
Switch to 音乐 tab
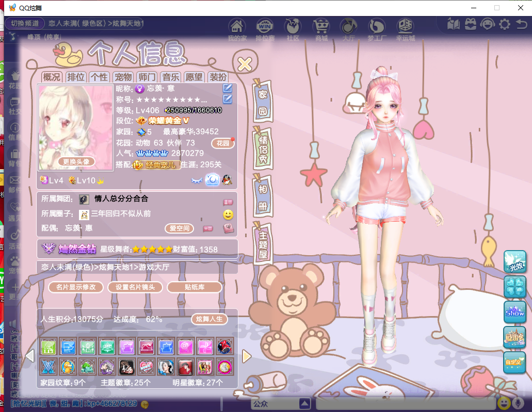tap(171, 77)
